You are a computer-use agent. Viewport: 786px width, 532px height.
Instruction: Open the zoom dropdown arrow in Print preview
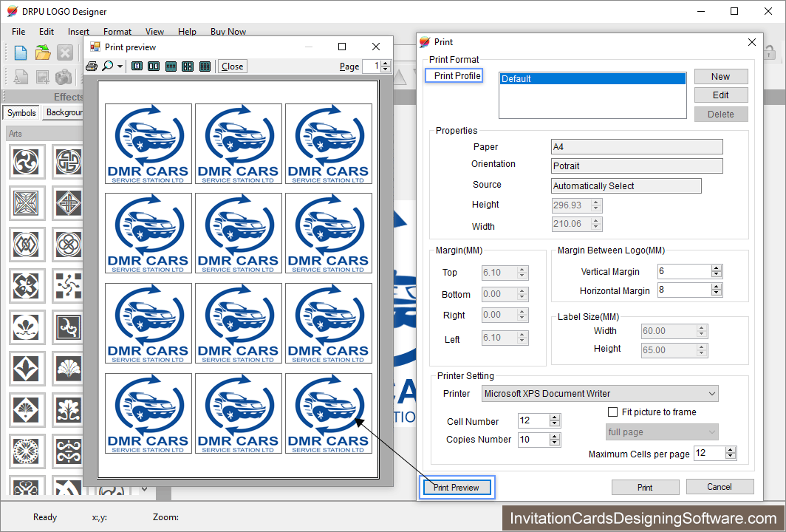[120, 66]
